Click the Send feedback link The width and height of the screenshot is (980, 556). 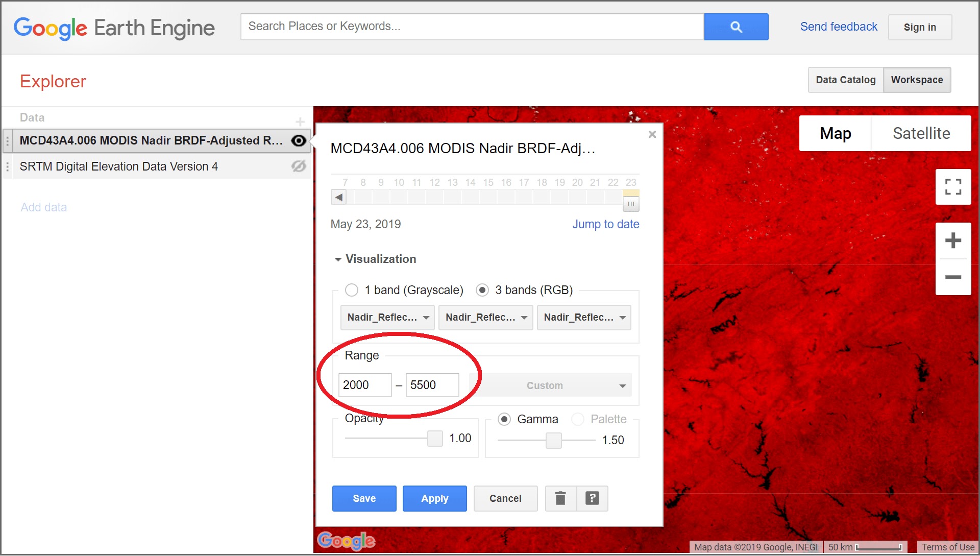click(x=839, y=27)
